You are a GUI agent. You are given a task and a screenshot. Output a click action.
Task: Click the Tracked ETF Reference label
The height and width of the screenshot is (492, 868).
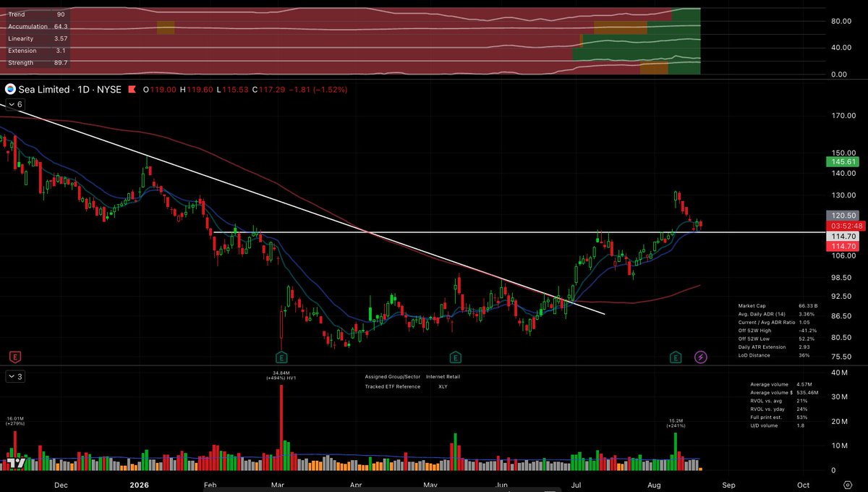tap(392, 386)
